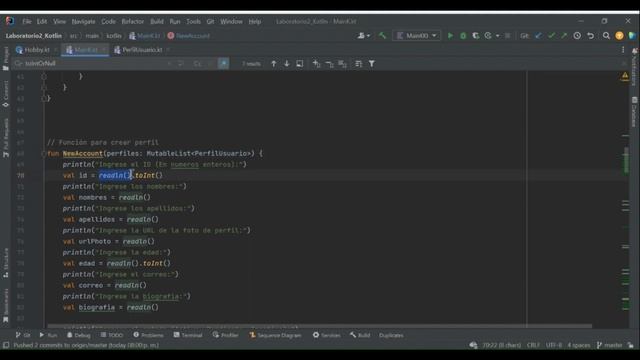Open the Duplicates tool window

pyautogui.click(x=391, y=335)
